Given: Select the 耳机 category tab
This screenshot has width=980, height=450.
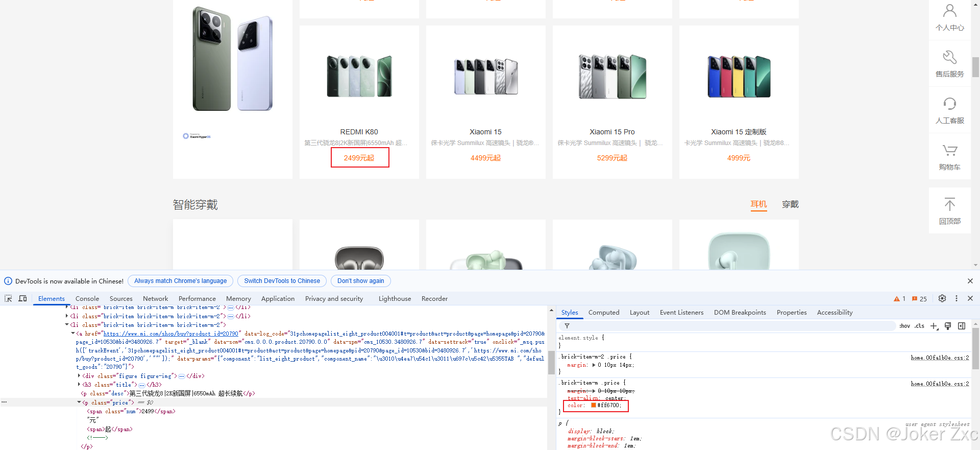Looking at the screenshot, I should click(x=758, y=204).
